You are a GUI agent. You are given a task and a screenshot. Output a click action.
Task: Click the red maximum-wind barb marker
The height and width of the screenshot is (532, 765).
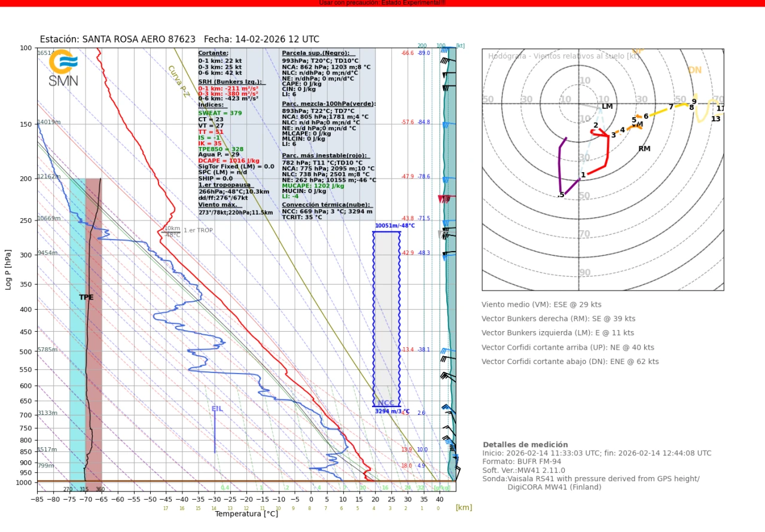click(446, 199)
